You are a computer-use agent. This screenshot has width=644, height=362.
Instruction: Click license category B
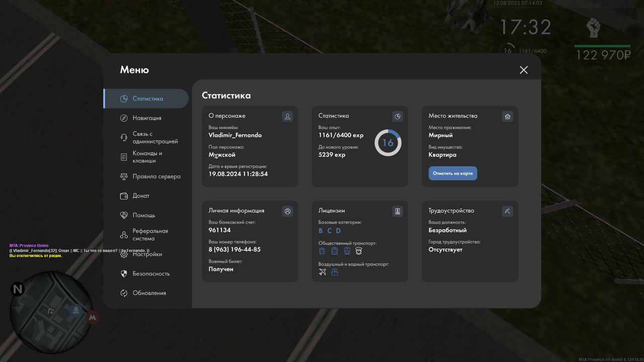click(x=321, y=231)
